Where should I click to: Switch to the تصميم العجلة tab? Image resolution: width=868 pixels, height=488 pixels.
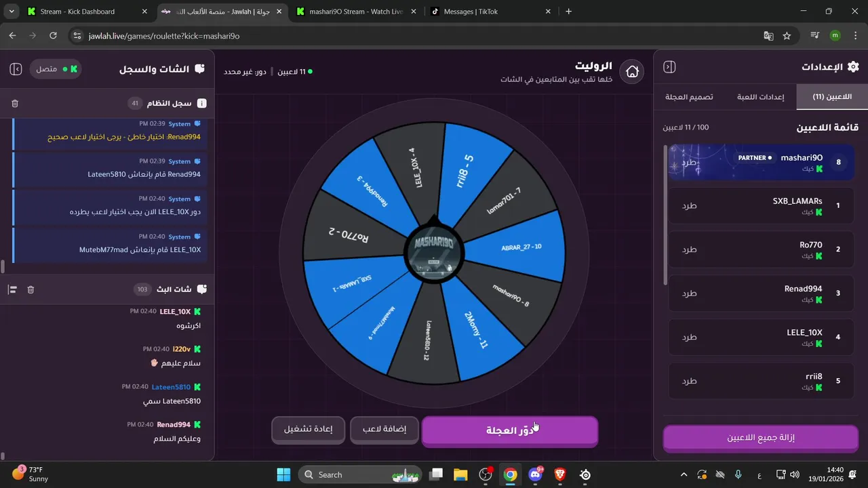click(689, 97)
